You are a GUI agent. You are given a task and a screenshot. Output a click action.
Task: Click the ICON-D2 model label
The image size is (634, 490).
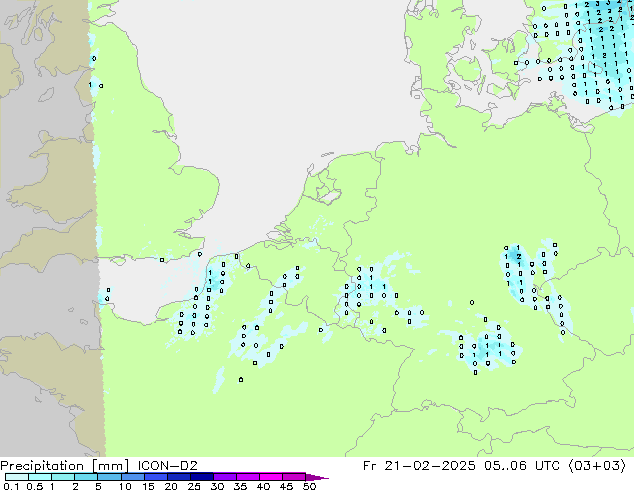point(167,466)
